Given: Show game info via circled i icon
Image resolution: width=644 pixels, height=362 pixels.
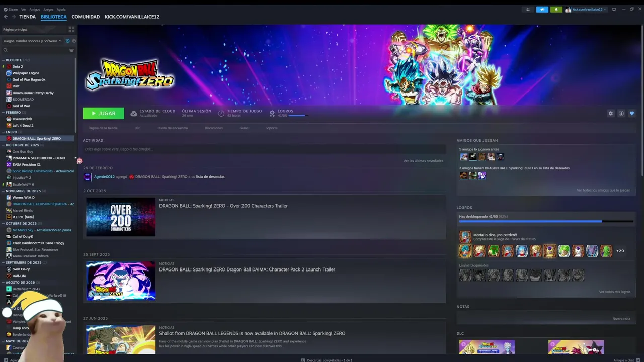Looking at the screenshot, I should [x=621, y=113].
